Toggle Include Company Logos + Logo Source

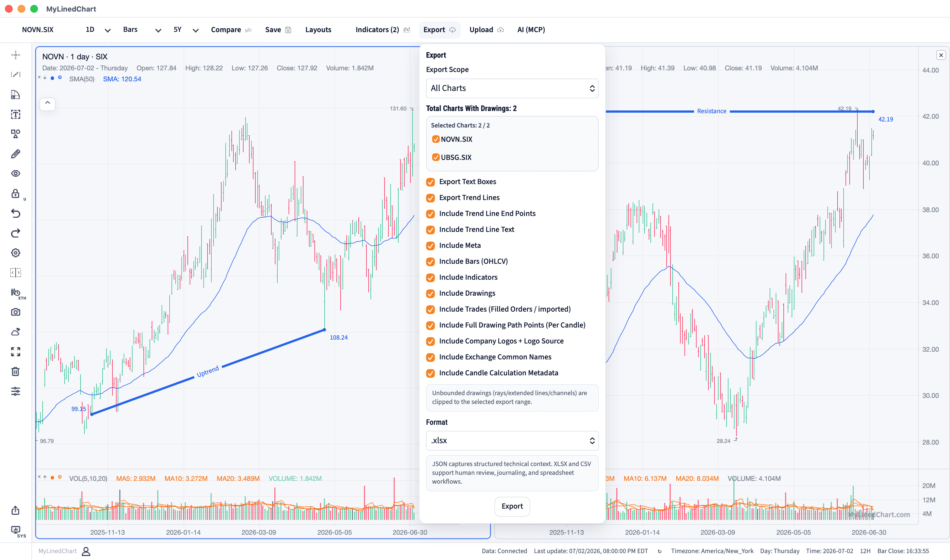click(x=430, y=342)
